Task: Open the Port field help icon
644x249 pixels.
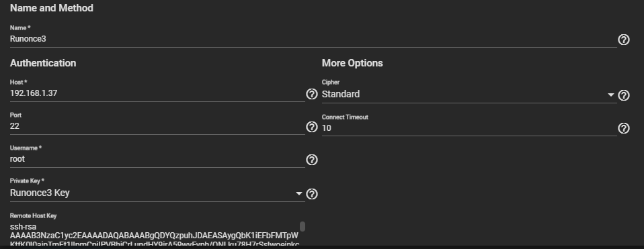Action: point(312,127)
